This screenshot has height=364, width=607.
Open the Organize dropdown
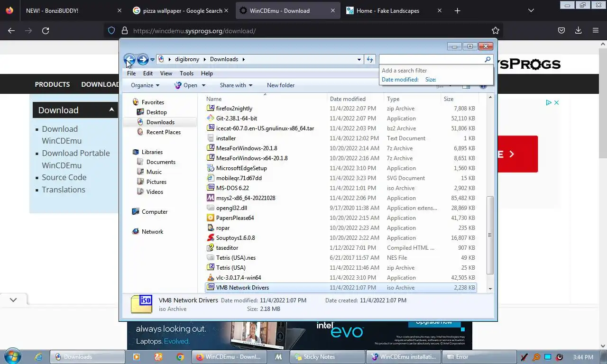pyautogui.click(x=145, y=85)
